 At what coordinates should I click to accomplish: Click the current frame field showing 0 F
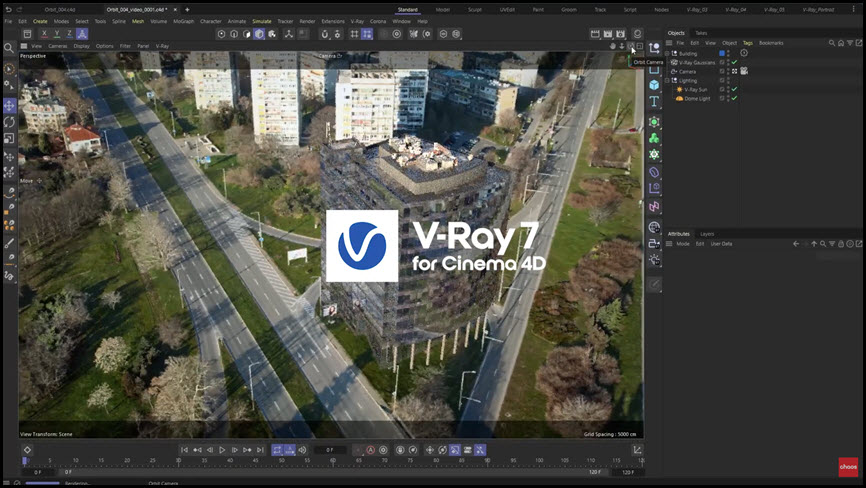tap(330, 450)
